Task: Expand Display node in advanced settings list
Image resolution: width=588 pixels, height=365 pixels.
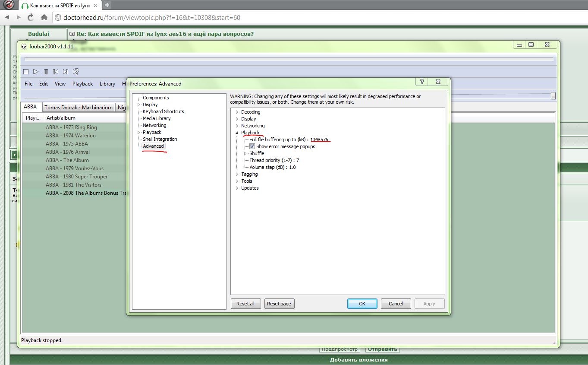Action: 237,119
